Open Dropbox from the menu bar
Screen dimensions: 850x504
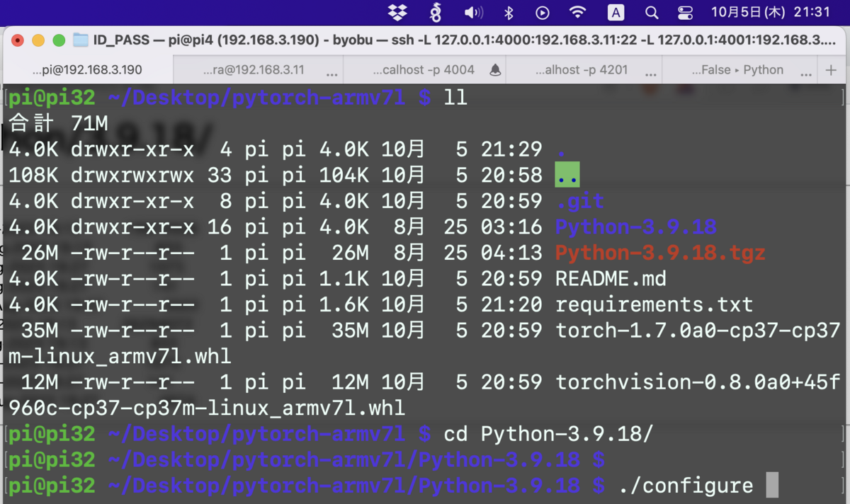coord(398,12)
